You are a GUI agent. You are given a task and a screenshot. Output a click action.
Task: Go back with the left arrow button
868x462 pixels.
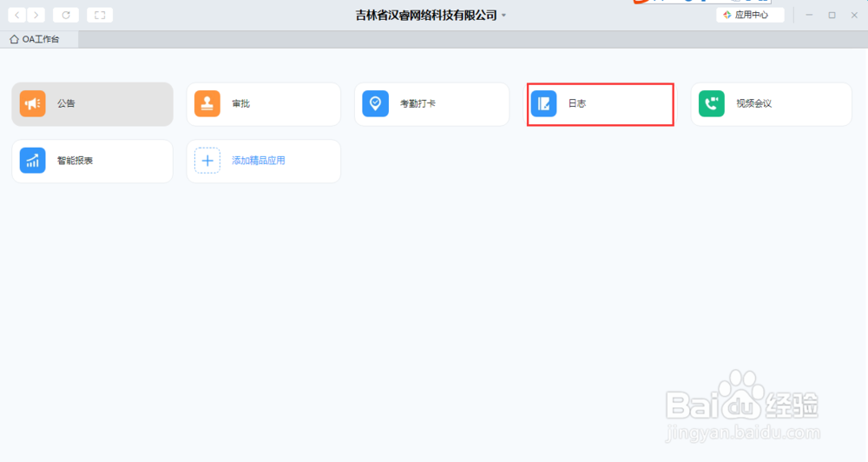(x=17, y=15)
